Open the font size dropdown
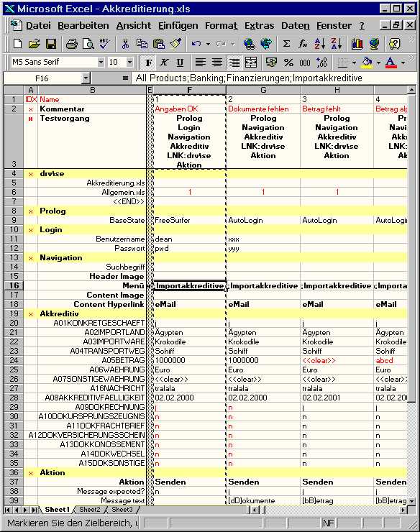420x532 pixels. (x=129, y=62)
